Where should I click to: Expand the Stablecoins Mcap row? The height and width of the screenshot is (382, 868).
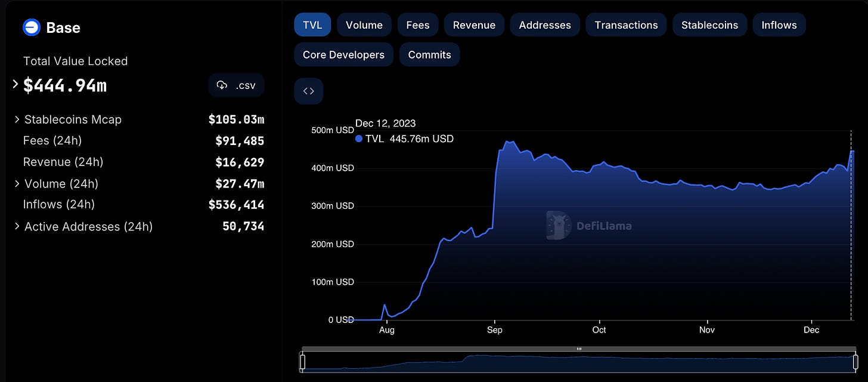pos(17,119)
